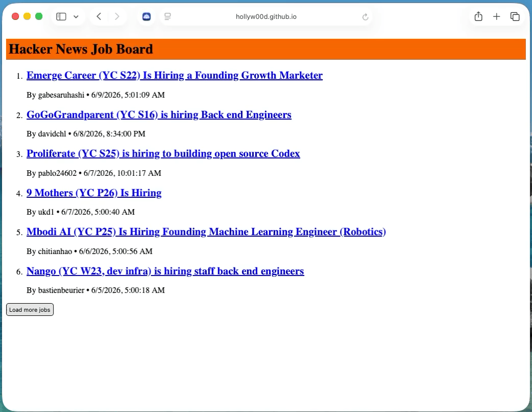Minimize the window with yellow button

[27, 17]
